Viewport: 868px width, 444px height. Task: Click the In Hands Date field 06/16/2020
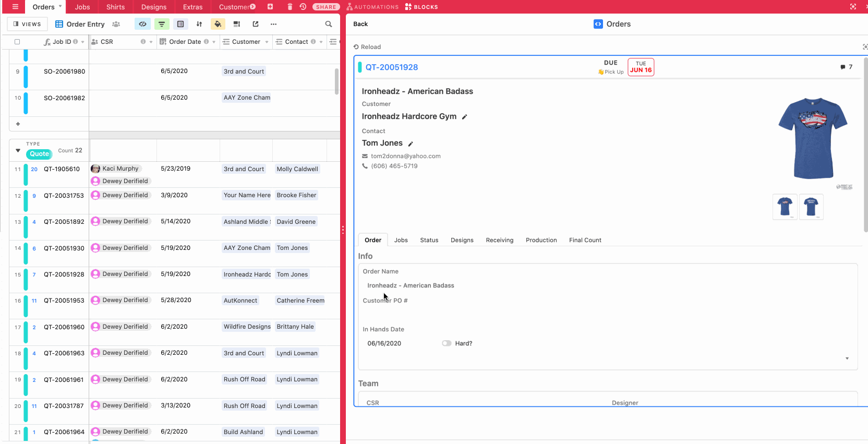[384, 343]
